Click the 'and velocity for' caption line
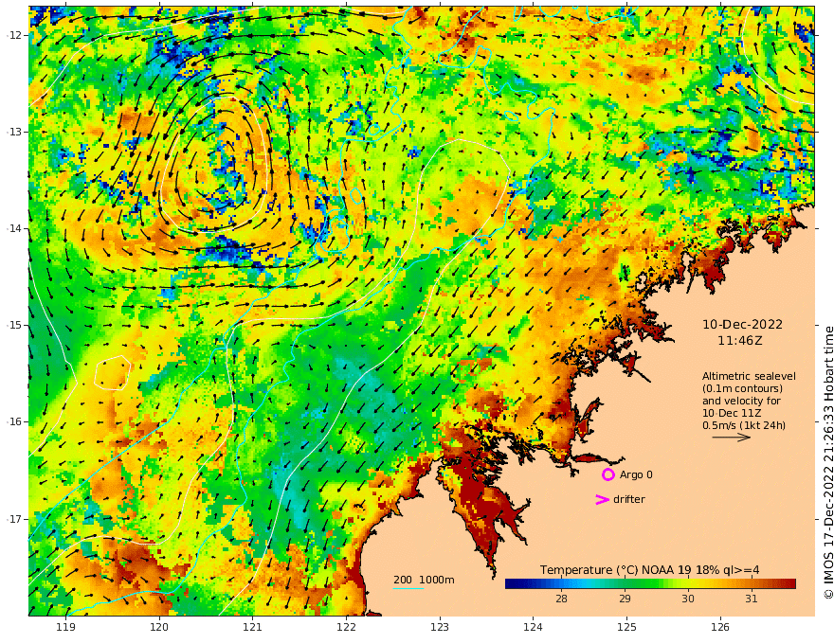Image resolution: width=834 pixels, height=644 pixels. point(741,402)
